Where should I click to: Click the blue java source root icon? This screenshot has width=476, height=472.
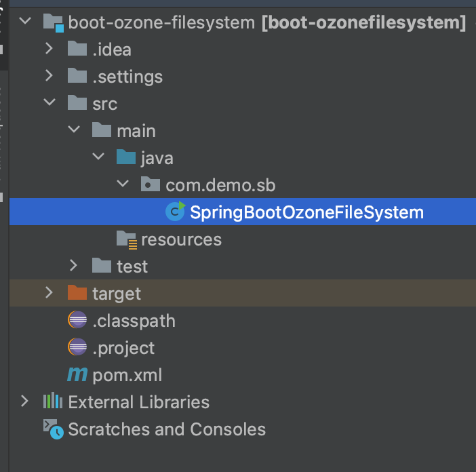[x=126, y=157]
